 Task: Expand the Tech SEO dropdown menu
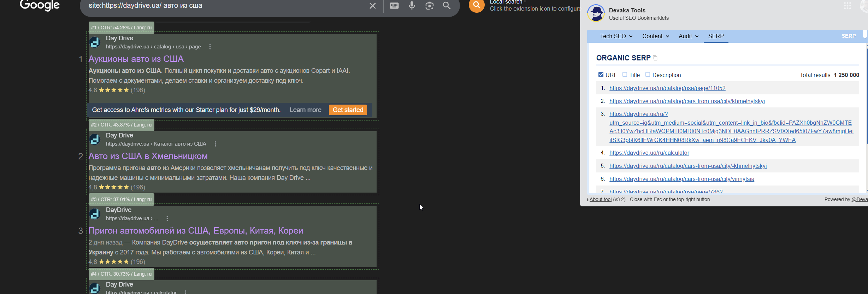point(616,36)
